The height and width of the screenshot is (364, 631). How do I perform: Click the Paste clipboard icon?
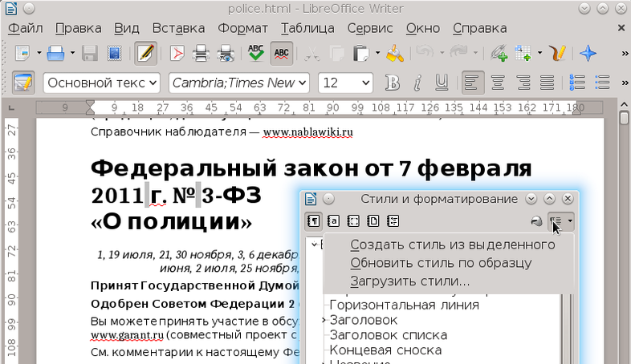tap(360, 53)
